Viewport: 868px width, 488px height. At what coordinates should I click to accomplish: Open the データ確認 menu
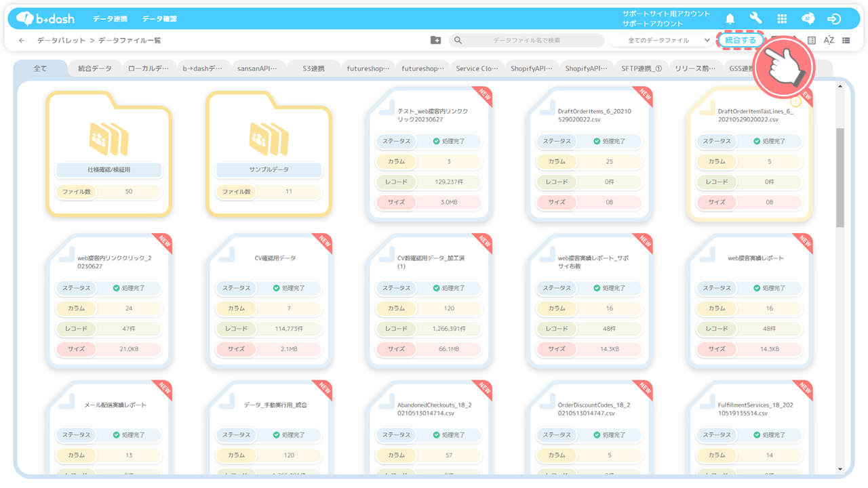tap(160, 19)
